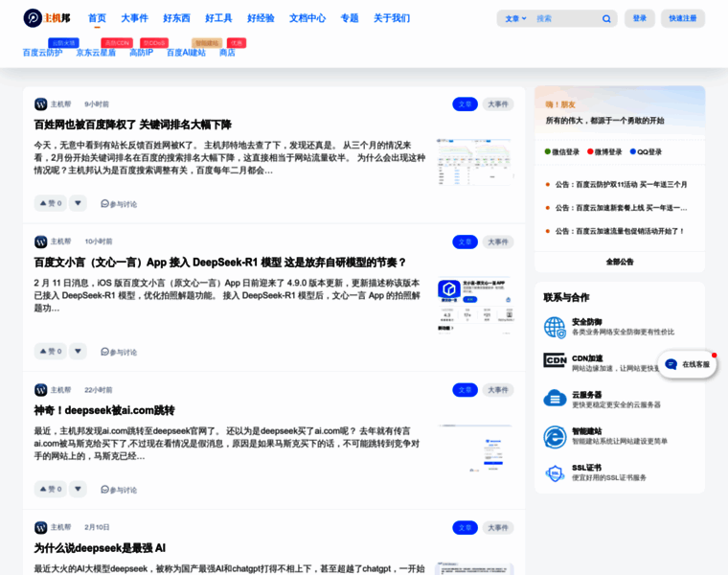
Task: Click 文章 tag on 最强 AI post
Action: [x=465, y=527]
